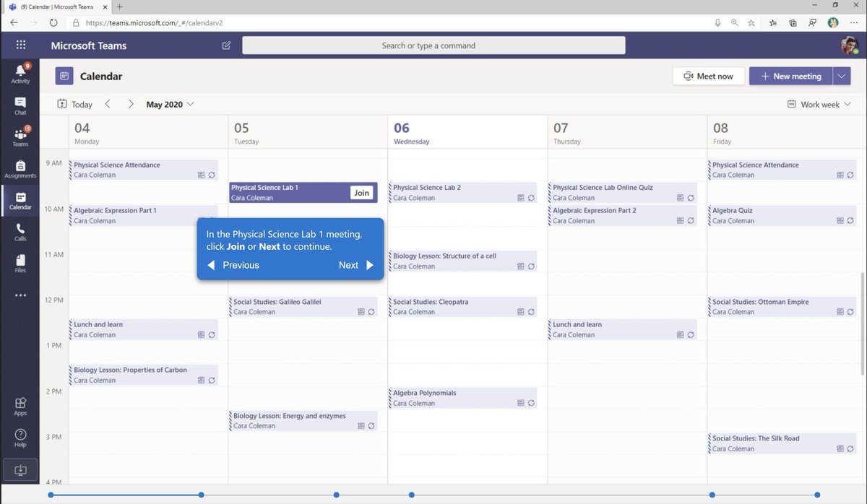Viewport: 867px width, 504px height.
Task: Open the Work week view dropdown
Action: (819, 104)
